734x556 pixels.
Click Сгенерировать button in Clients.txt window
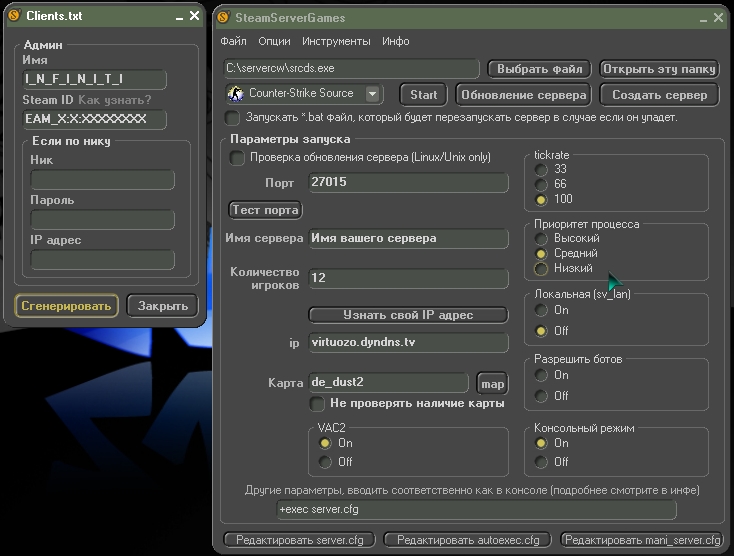[x=66, y=306]
